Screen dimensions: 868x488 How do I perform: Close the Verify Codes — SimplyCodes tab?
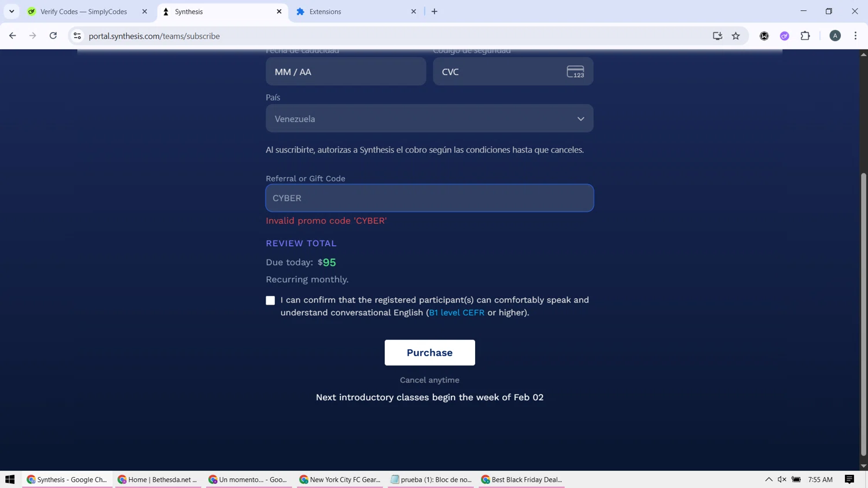tap(145, 12)
